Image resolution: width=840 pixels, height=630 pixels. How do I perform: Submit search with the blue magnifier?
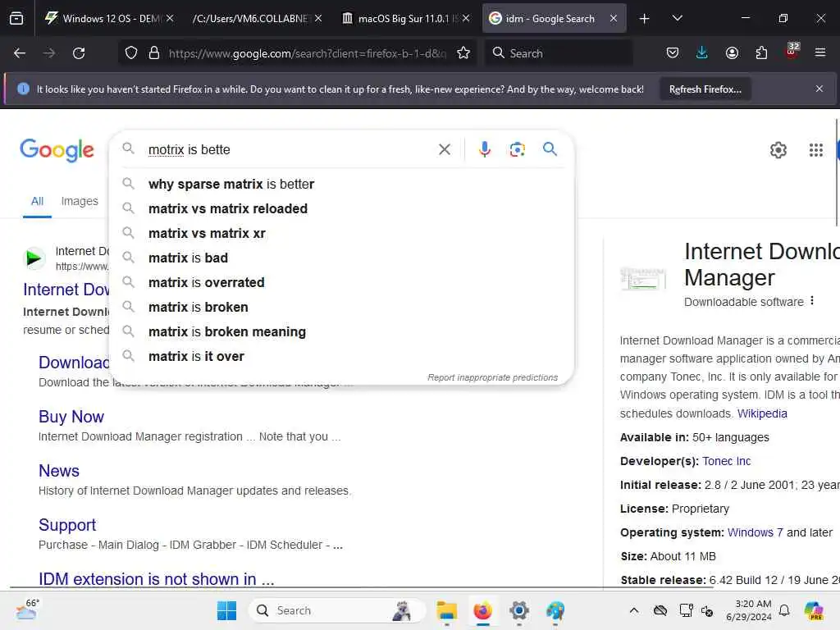pyautogui.click(x=550, y=149)
